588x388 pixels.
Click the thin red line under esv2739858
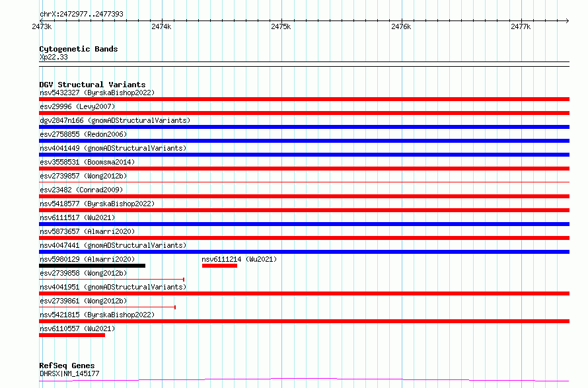[112, 280]
